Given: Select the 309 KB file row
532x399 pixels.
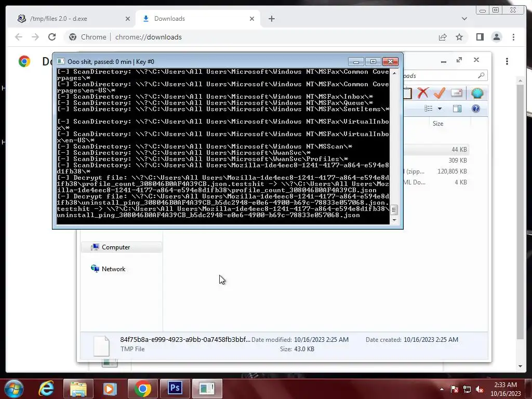Looking at the screenshot, I should coord(436,161).
